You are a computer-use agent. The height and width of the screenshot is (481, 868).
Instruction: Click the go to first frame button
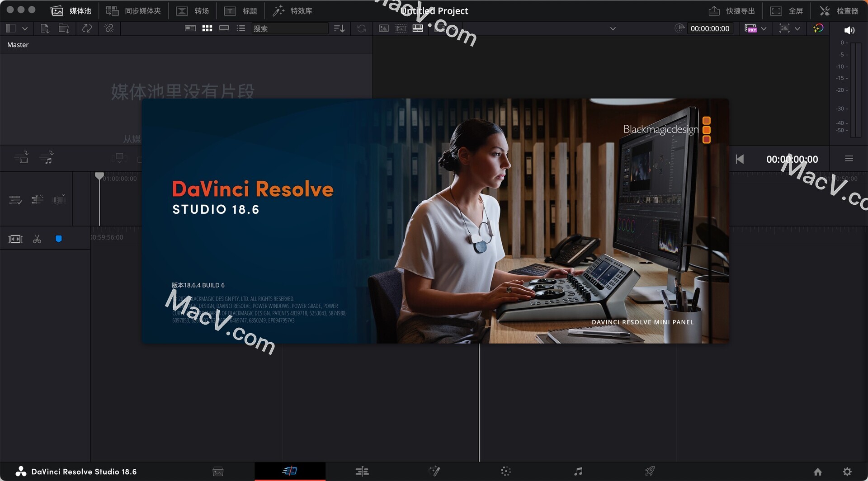click(x=740, y=159)
